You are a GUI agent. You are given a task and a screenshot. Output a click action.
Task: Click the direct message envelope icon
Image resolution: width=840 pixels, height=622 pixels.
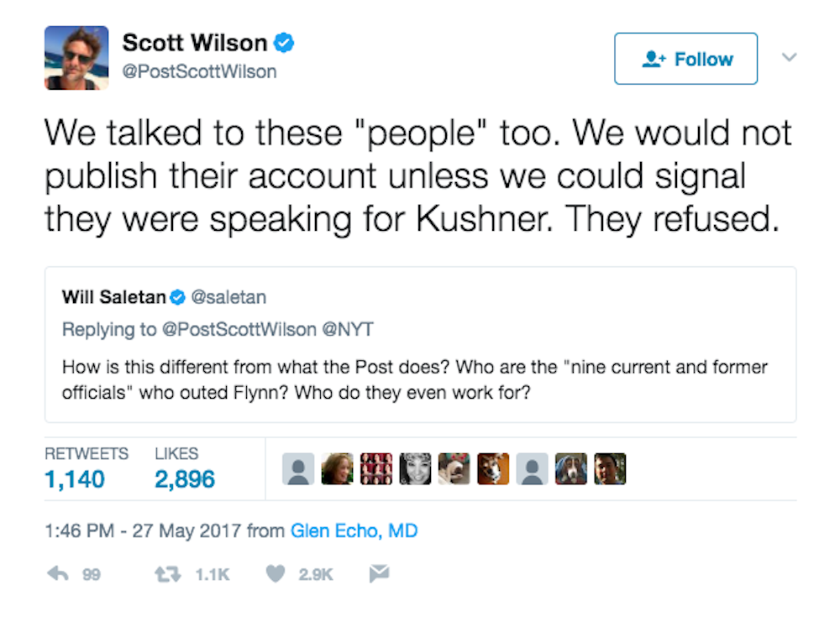pos(379,574)
